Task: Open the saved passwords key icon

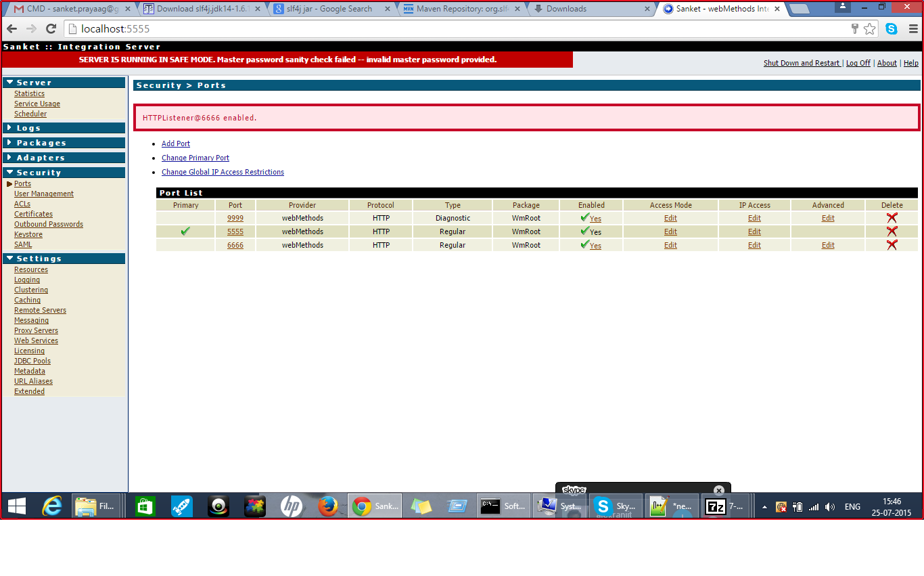Action: 855,29
